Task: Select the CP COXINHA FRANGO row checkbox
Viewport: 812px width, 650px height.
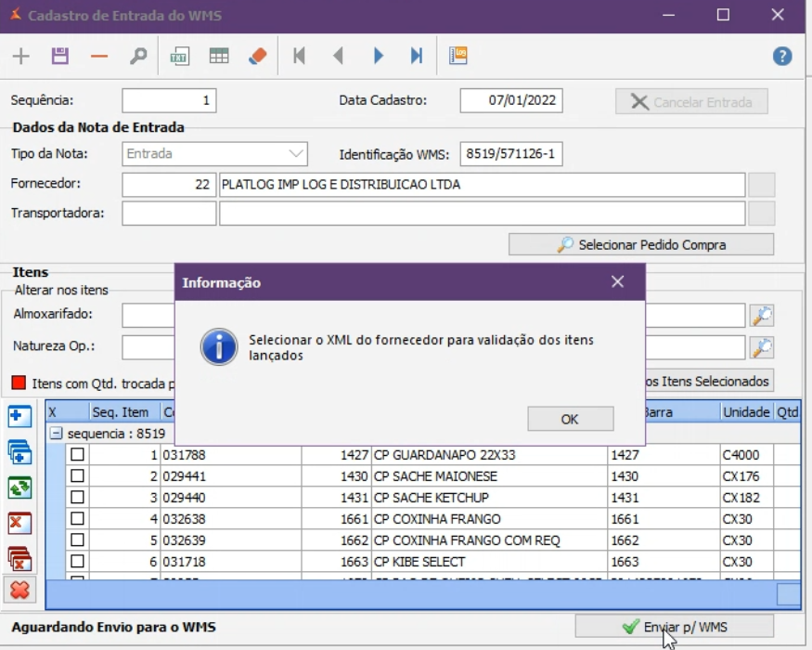Action: pyautogui.click(x=78, y=518)
